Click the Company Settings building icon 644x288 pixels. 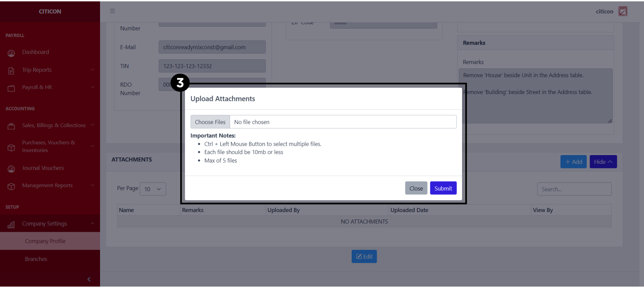tap(11, 225)
